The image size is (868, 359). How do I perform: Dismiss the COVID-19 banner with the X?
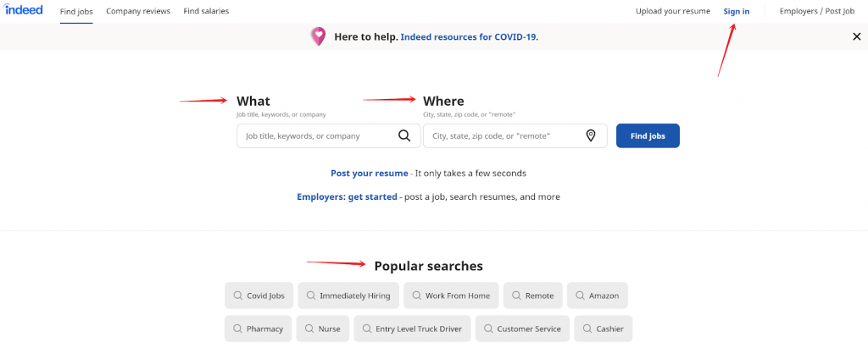[x=856, y=36]
